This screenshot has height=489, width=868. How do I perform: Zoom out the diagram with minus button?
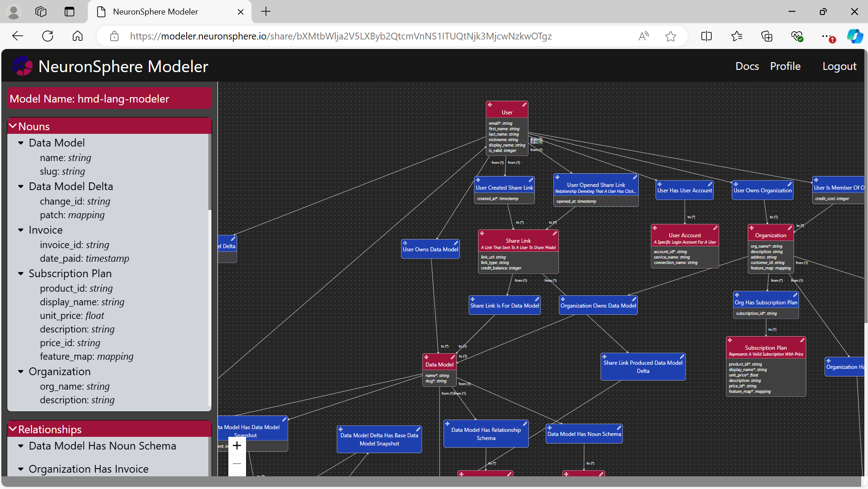237,464
